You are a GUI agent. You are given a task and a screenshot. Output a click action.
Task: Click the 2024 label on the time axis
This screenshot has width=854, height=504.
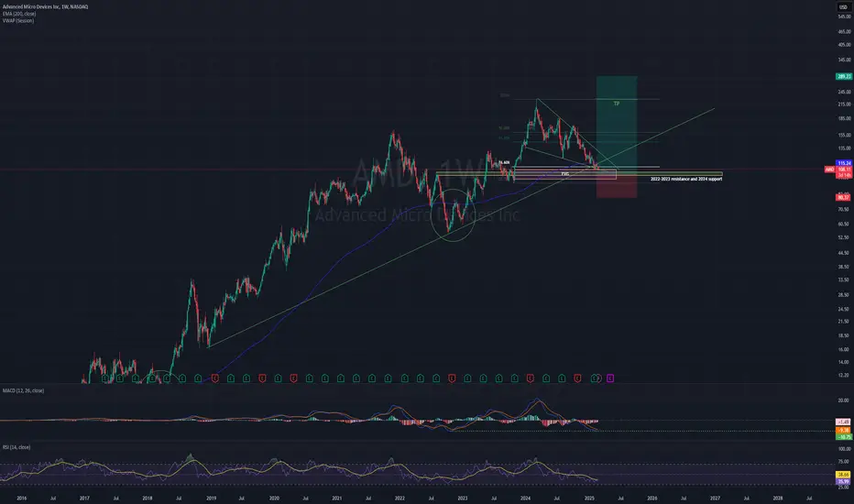[526, 498]
